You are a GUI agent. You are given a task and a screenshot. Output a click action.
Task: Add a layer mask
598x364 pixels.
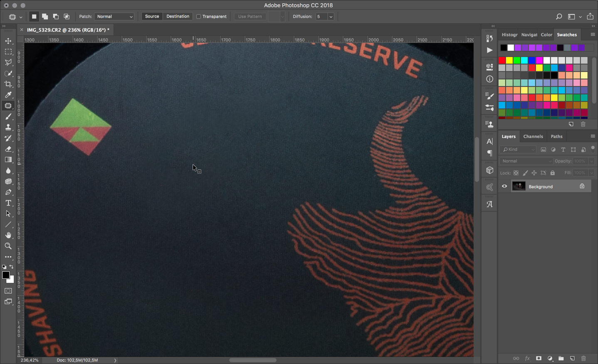(x=539, y=358)
